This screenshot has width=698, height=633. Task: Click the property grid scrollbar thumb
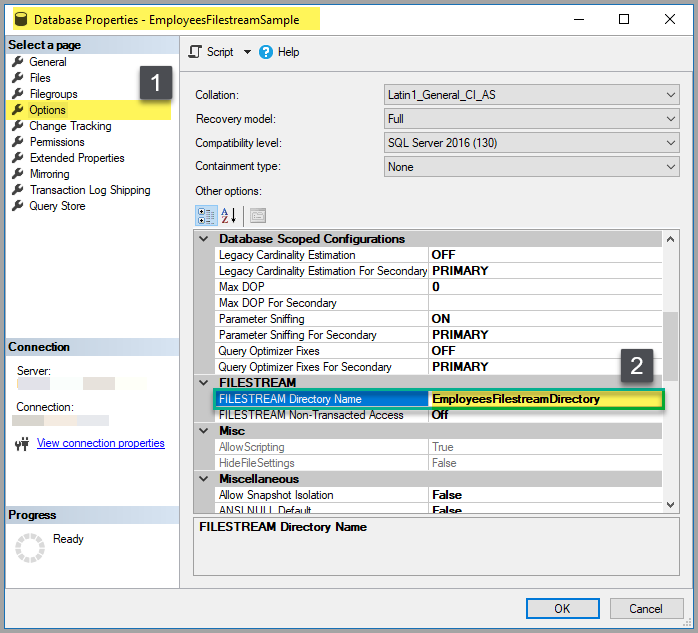click(x=670, y=346)
